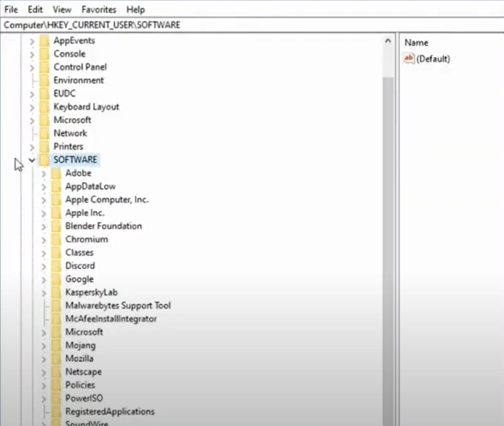
Task: Click the Netscape folder icon
Action: [x=56, y=372]
